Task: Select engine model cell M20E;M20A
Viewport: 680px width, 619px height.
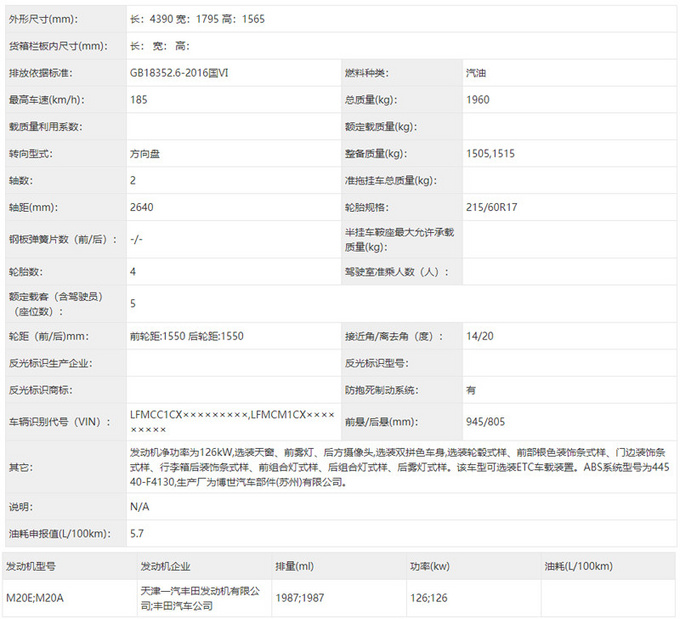Action: 35,598
